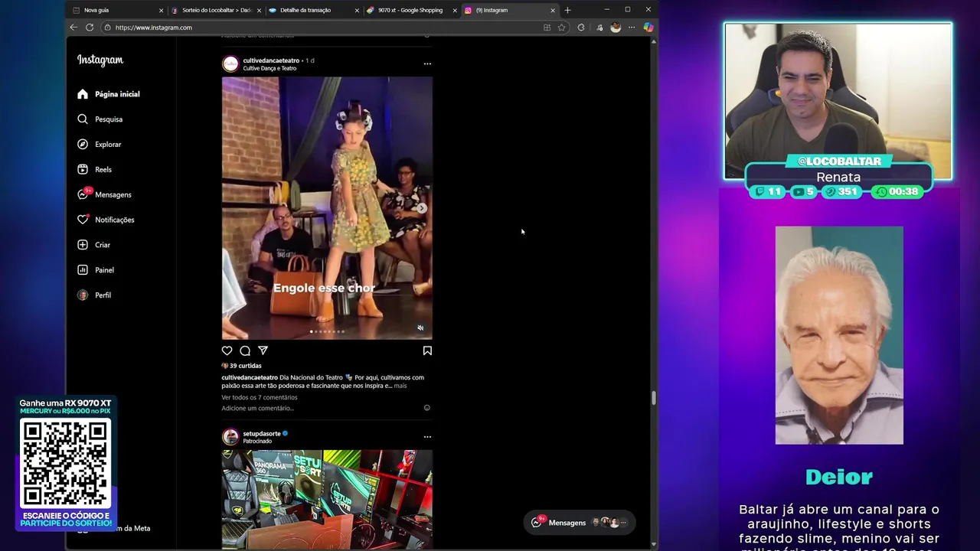
Task: View site information lock icon
Action: point(108,28)
